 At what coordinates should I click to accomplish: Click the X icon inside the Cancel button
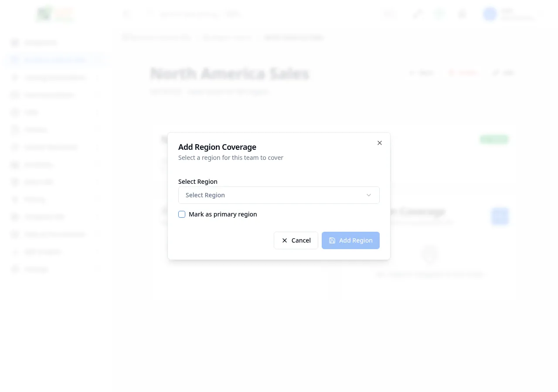pyautogui.click(x=285, y=240)
